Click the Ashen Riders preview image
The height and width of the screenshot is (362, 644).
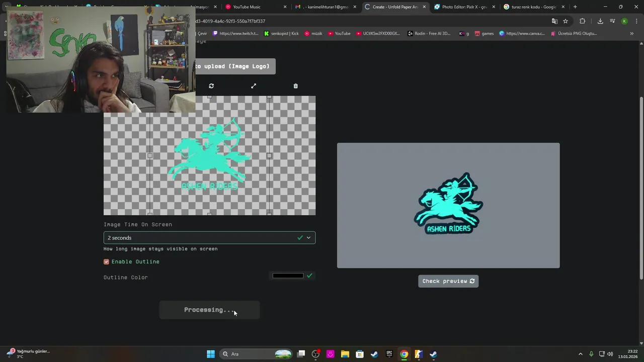[448, 205]
